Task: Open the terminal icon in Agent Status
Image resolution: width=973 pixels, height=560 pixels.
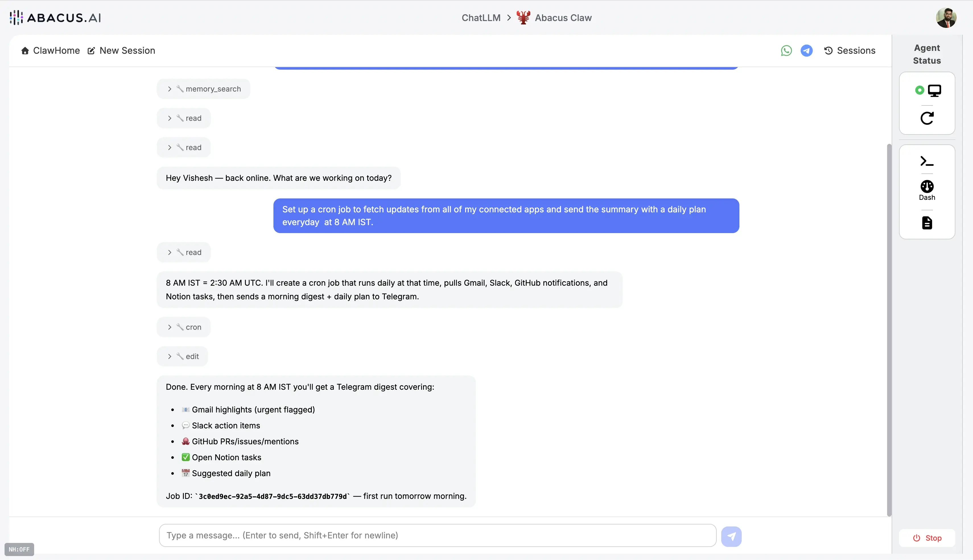Action: click(x=927, y=161)
